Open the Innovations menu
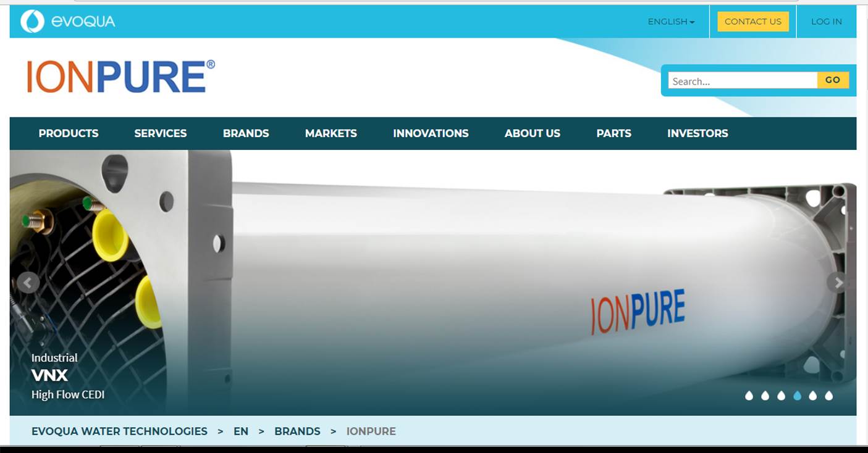 pyautogui.click(x=431, y=133)
